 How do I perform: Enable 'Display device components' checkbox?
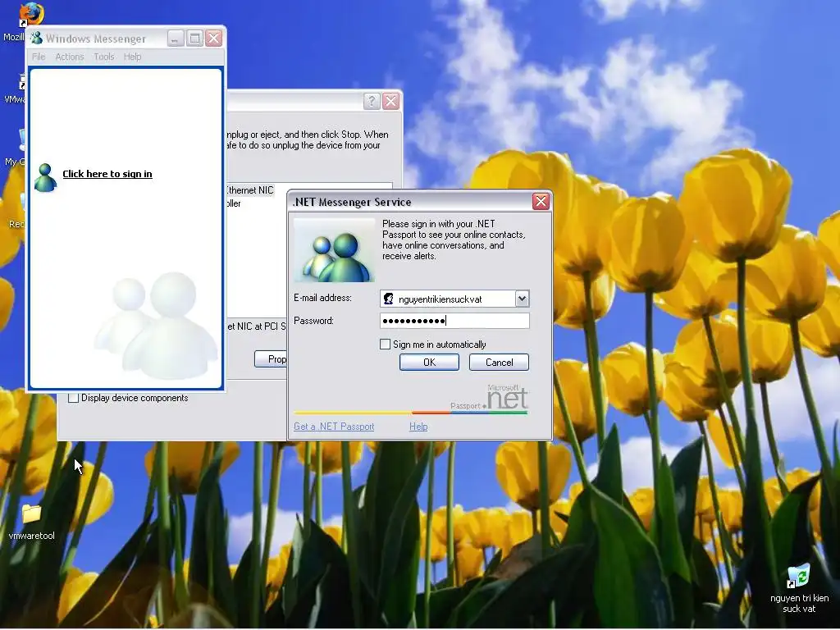coord(73,398)
